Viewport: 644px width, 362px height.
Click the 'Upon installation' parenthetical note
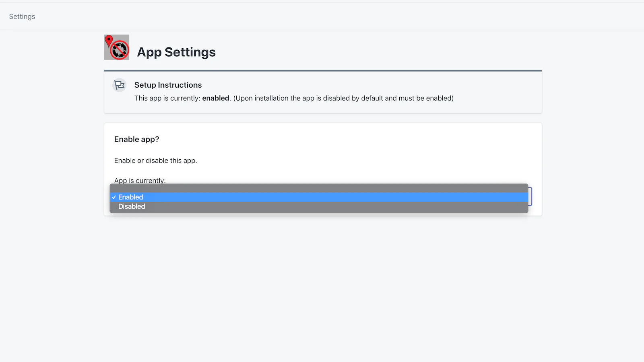[343, 98]
